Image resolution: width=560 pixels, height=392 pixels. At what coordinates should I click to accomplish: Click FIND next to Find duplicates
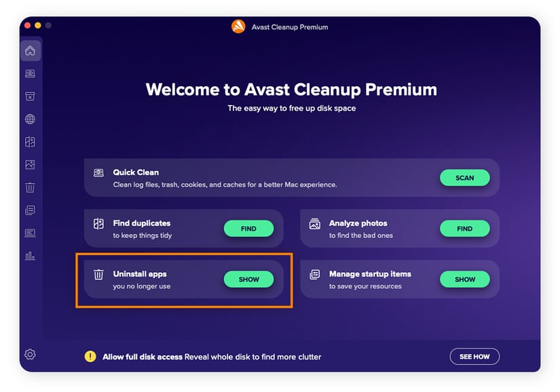tap(248, 229)
